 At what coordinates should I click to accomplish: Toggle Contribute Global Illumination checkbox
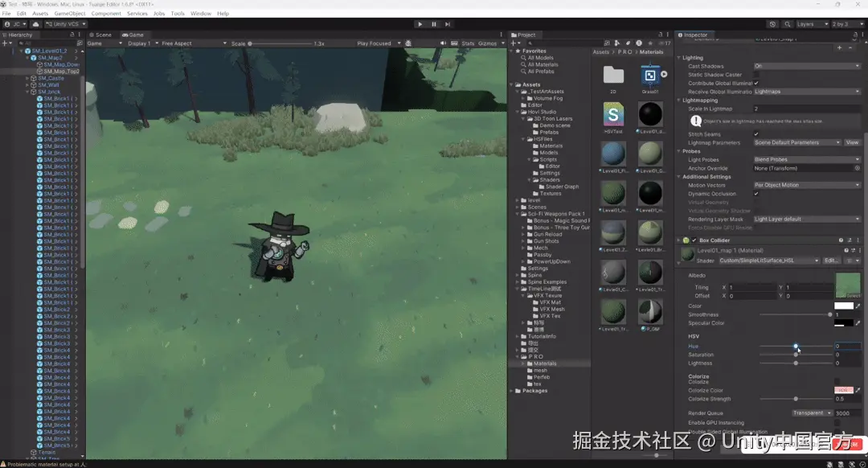coord(757,83)
